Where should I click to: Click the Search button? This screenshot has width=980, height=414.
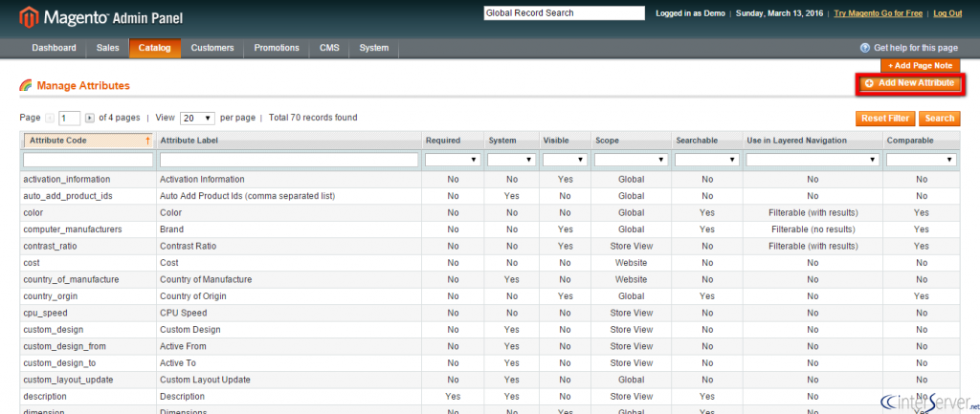940,119
